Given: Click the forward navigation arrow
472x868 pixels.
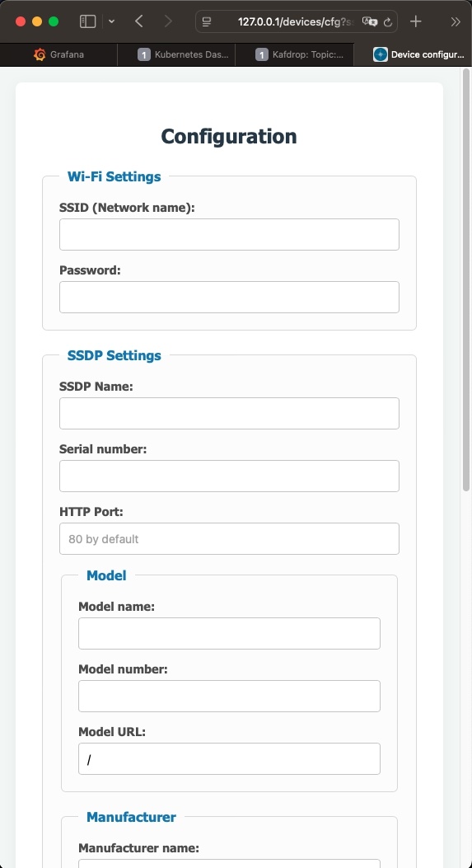Looking at the screenshot, I should (168, 21).
